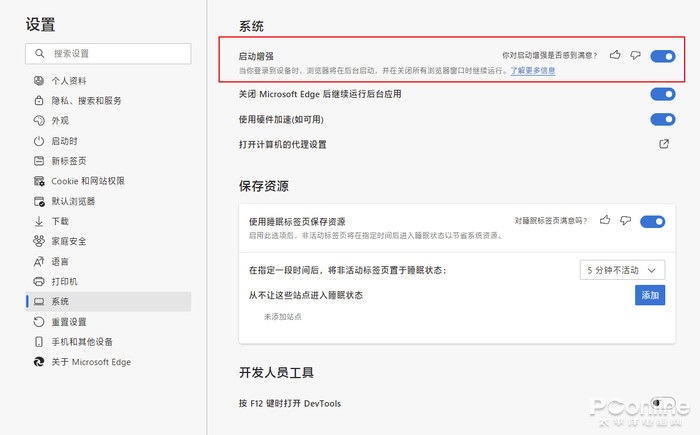This screenshot has width=700, height=435.
Task: Toggle 使用硬件加速 switch
Action: (x=662, y=119)
